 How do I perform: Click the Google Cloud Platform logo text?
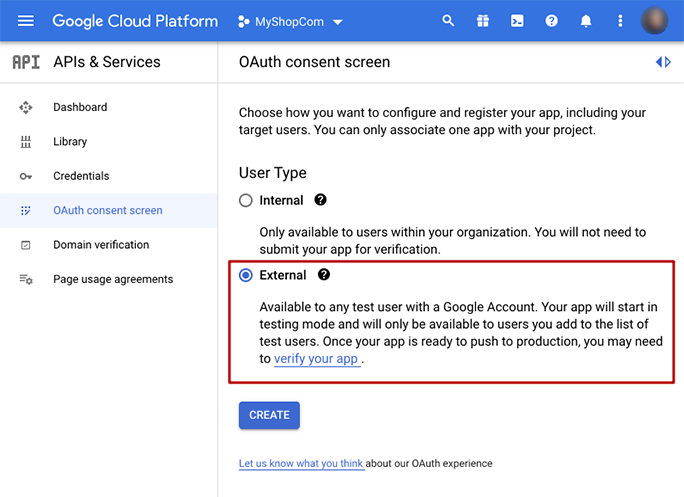point(135,21)
